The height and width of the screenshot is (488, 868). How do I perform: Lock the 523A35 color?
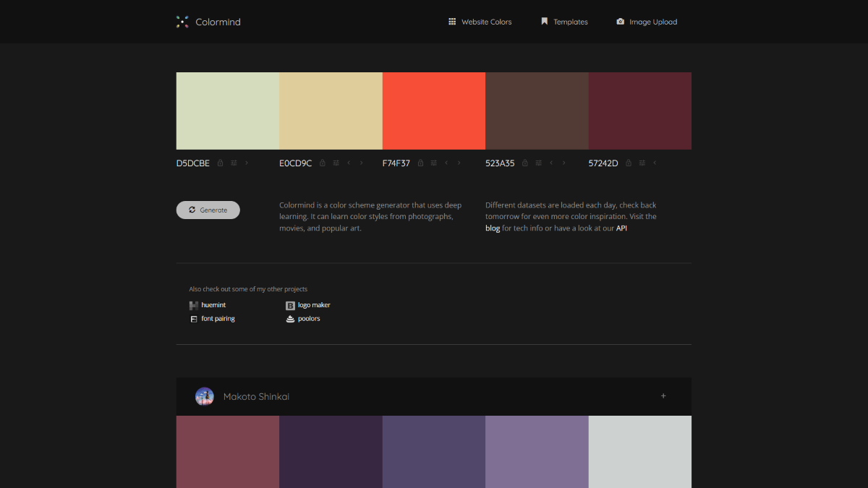[524, 163]
